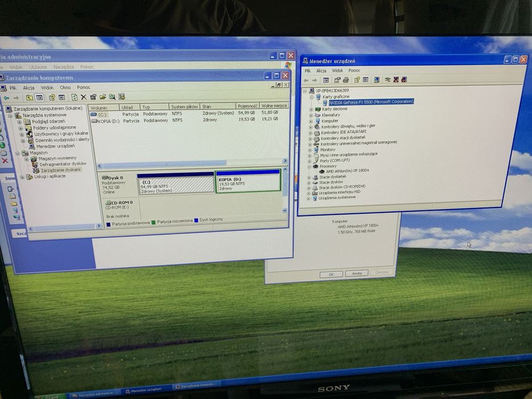
Task: Select Menedżer urządzeń in computer management tree
Action: click(x=55, y=146)
